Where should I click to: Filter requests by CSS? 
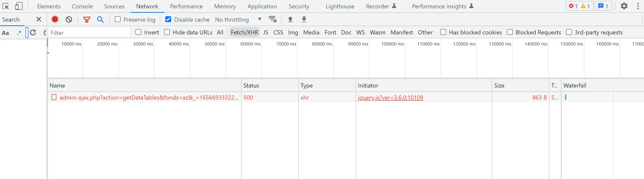tap(278, 32)
